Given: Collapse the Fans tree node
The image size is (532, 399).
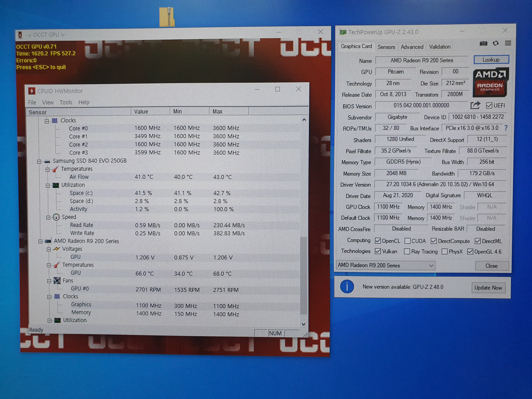Looking at the screenshot, I should pos(49,281).
